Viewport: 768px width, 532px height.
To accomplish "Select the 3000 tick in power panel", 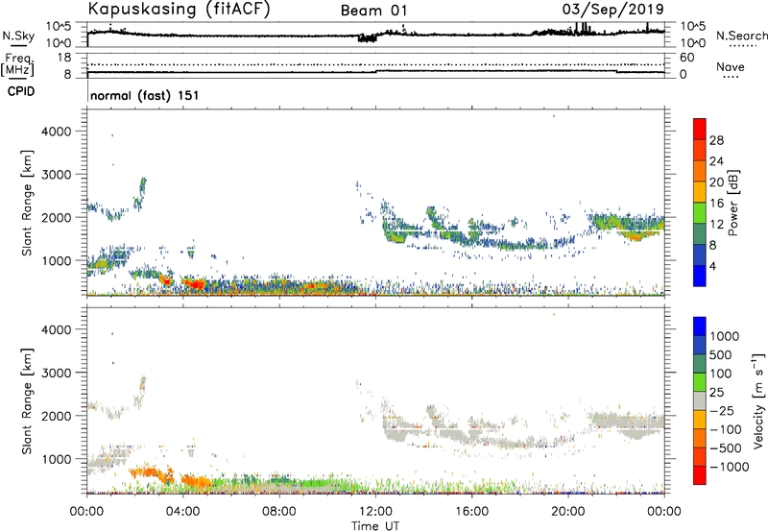I will 57,175.
